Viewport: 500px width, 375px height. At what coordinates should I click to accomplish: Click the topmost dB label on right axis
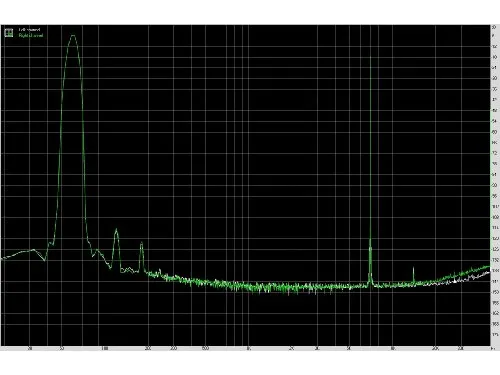[x=494, y=27]
